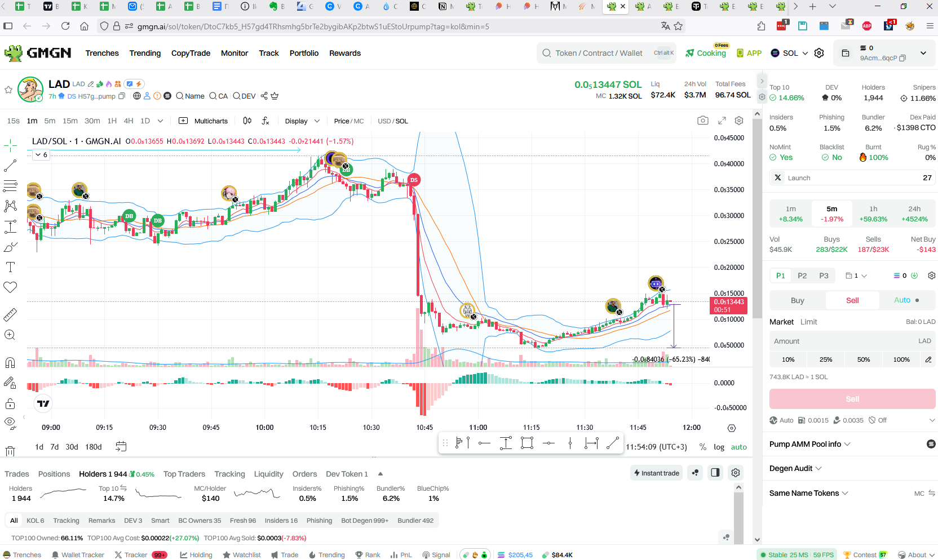The width and height of the screenshot is (938, 560).
Task: Open the heart icons tool
Action: (x=10, y=287)
